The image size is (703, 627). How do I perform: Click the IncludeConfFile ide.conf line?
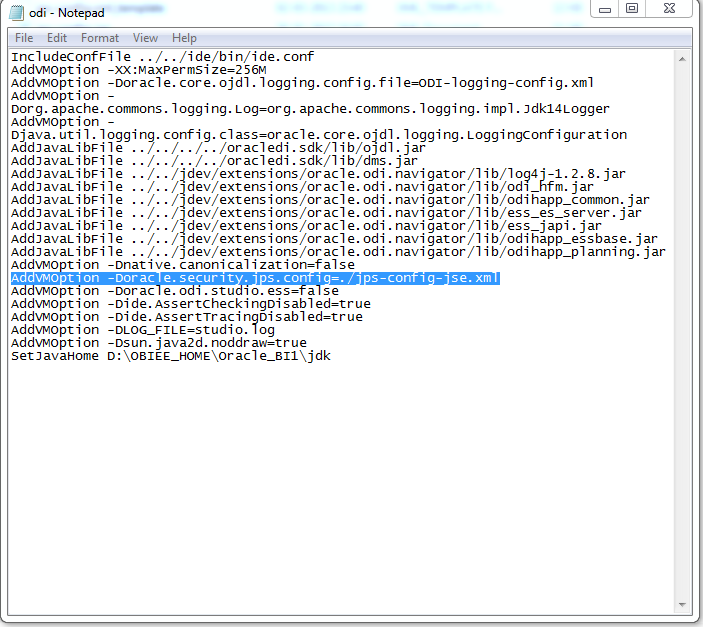pos(163,57)
